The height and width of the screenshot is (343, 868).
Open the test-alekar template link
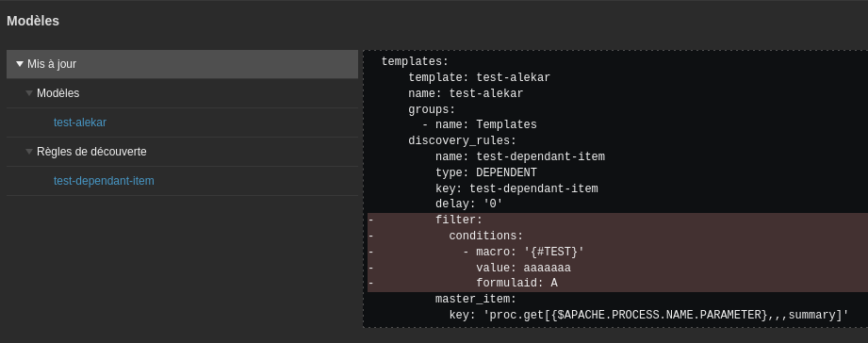[x=80, y=122]
